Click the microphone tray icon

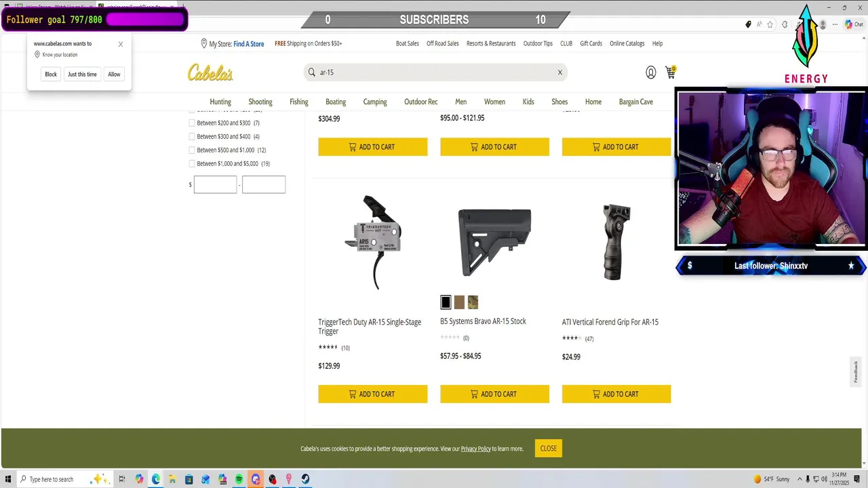coord(809,479)
